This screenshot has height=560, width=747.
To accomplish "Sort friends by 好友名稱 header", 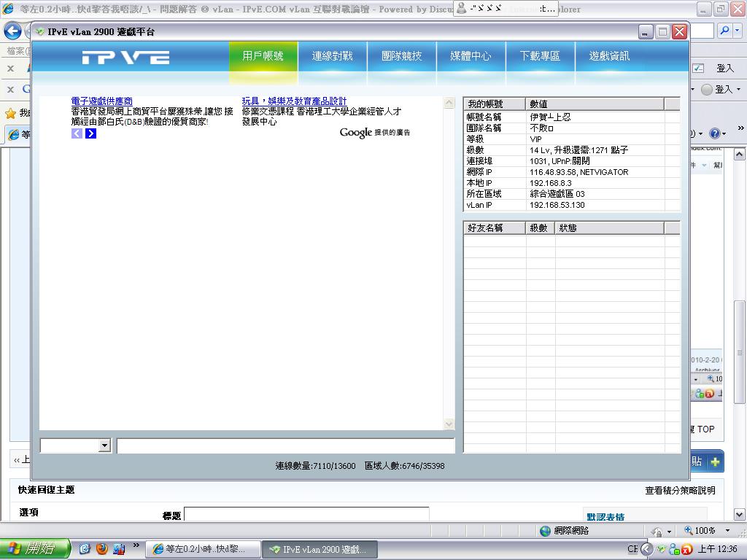I will (x=495, y=228).
